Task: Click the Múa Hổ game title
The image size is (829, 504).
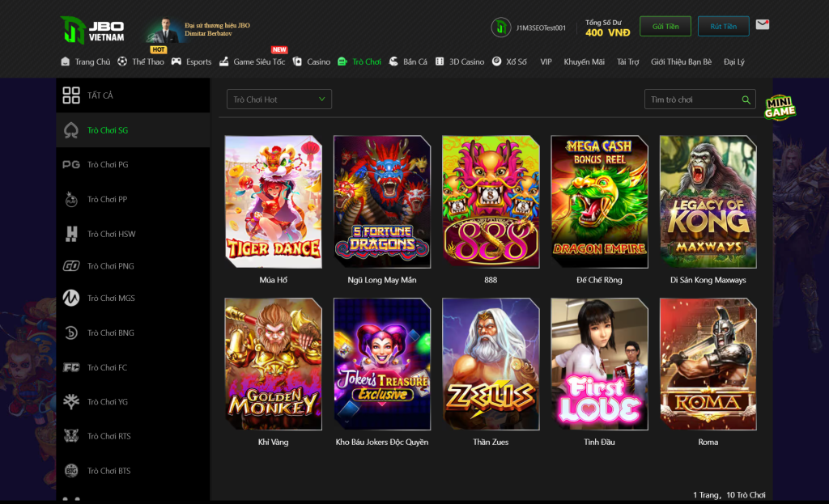Action: [274, 280]
